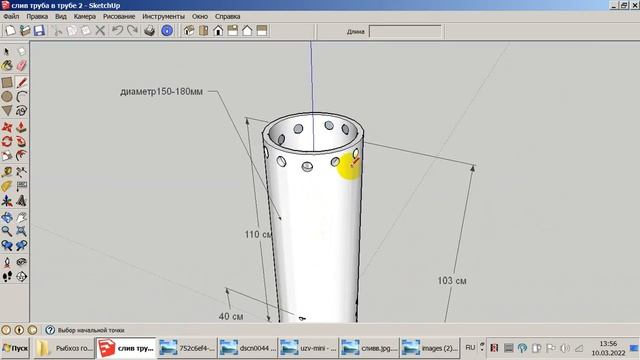Click the status bar help question icon
The height and width of the screenshot is (360, 640).
click(x=50, y=330)
